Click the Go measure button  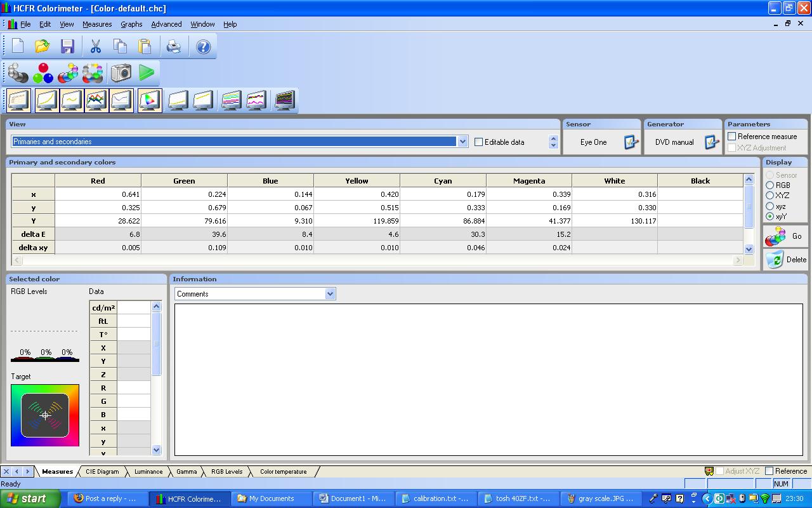click(785, 236)
